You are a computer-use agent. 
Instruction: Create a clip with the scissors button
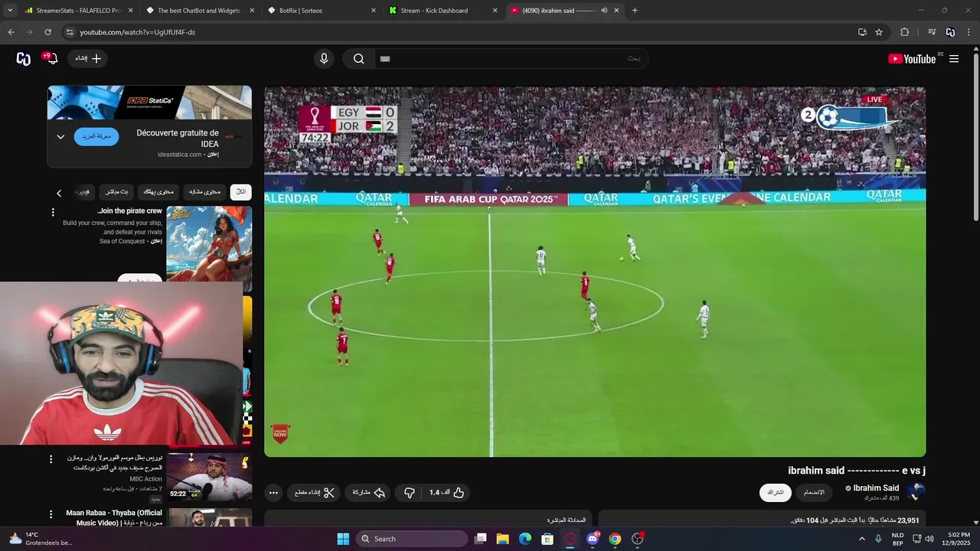(315, 493)
